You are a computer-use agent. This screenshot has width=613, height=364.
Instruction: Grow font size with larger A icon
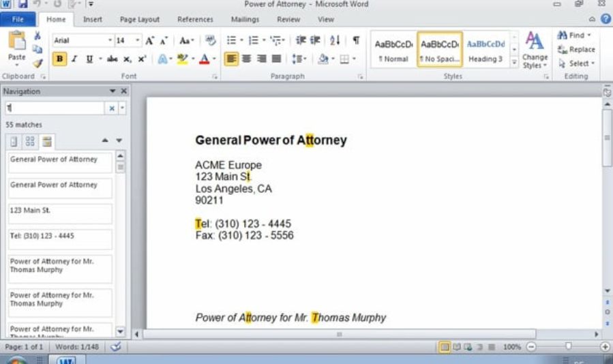(x=149, y=40)
